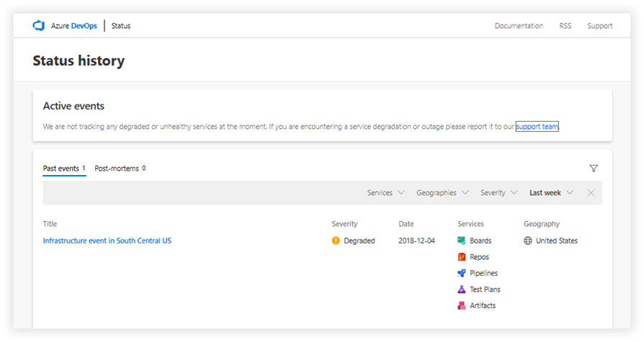Switch to the Post-mortems tab
644x342 pixels.
pyautogui.click(x=120, y=168)
